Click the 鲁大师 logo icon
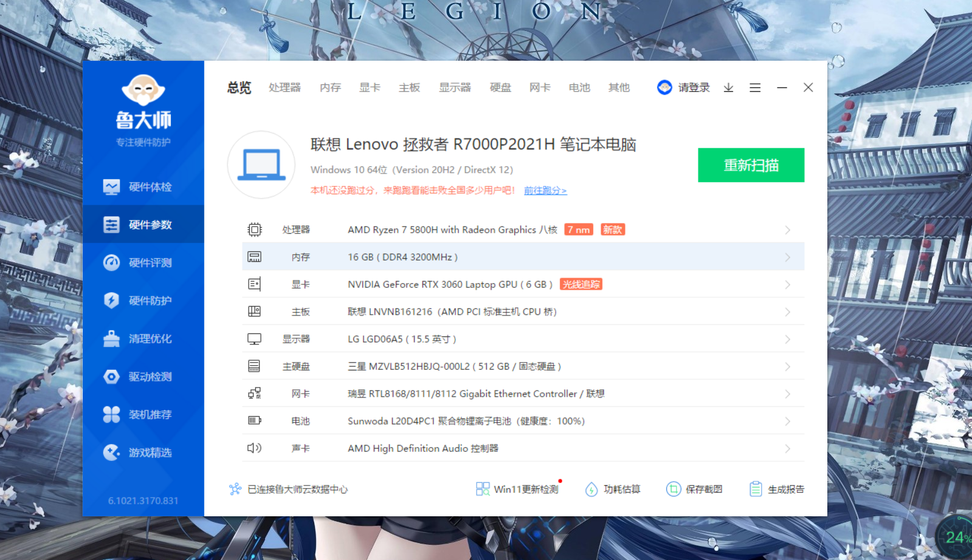This screenshot has height=560, width=972. point(143,90)
